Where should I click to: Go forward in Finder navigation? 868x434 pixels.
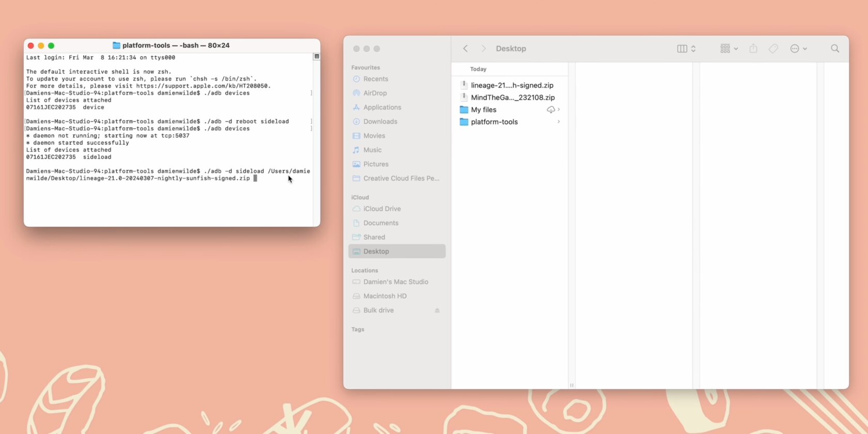484,49
